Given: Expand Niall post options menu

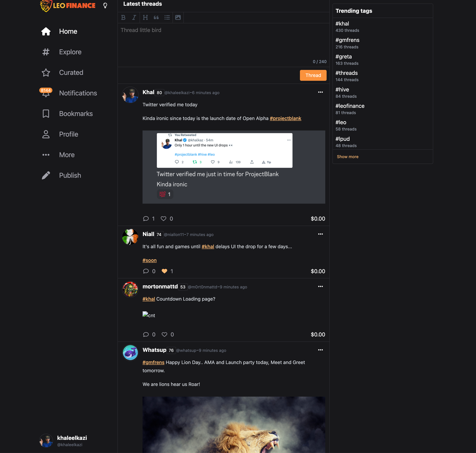Looking at the screenshot, I should click(321, 234).
